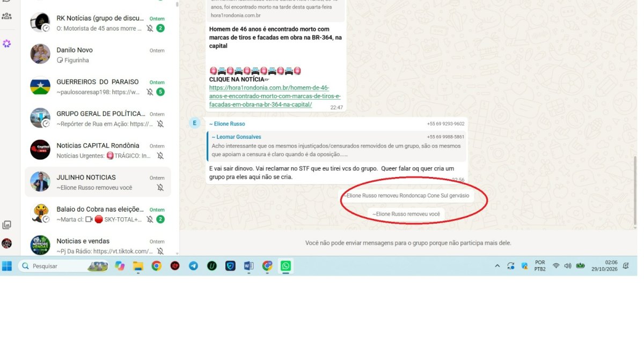Click unread badge 5 on GUERREIROS DO PARAISO
This screenshot has height=362, width=644.
(x=160, y=92)
